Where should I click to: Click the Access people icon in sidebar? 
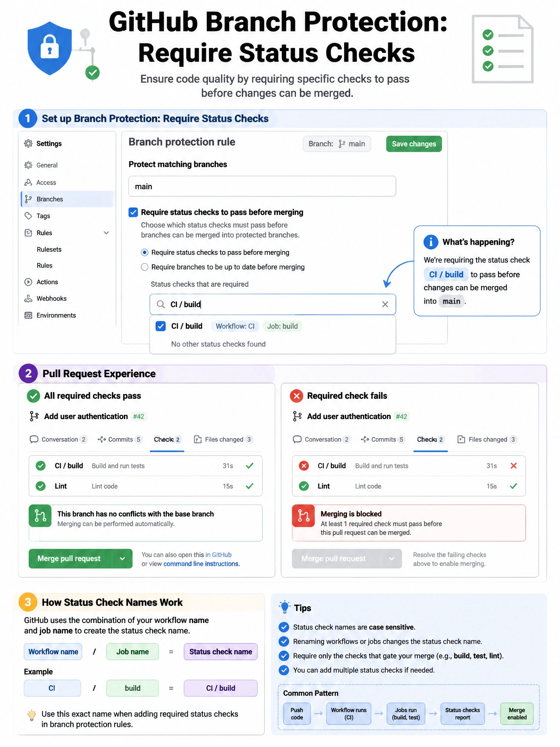pos(28,182)
